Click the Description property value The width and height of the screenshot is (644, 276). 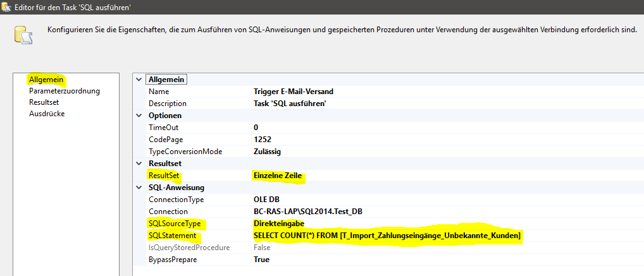click(x=290, y=104)
